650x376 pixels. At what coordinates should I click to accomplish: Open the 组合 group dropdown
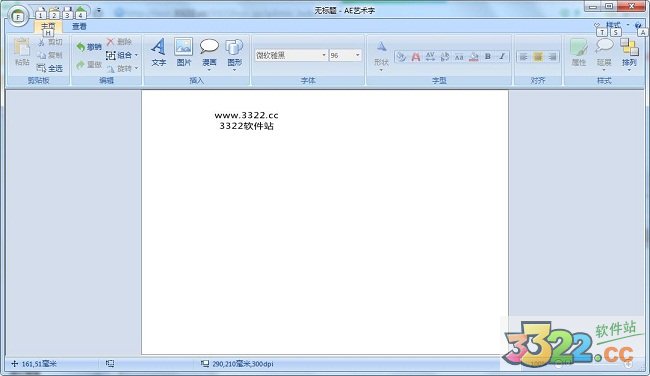point(122,55)
